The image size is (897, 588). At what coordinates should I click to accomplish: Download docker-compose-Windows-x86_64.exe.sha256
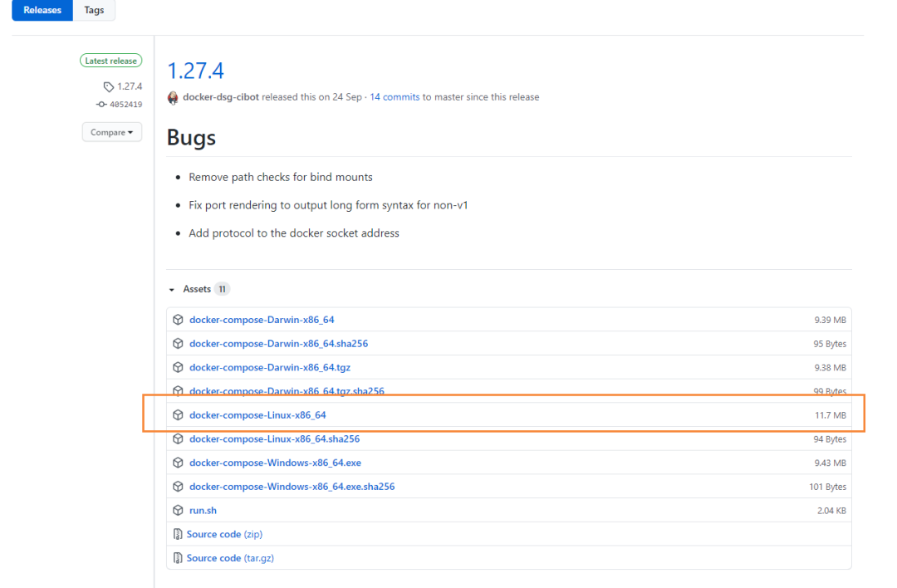point(292,487)
